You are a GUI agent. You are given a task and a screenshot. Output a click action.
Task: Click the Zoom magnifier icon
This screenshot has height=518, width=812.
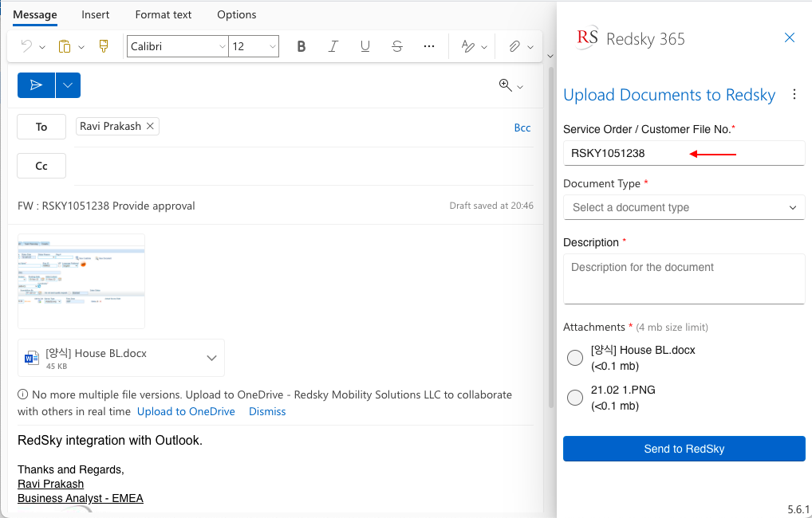(506, 85)
